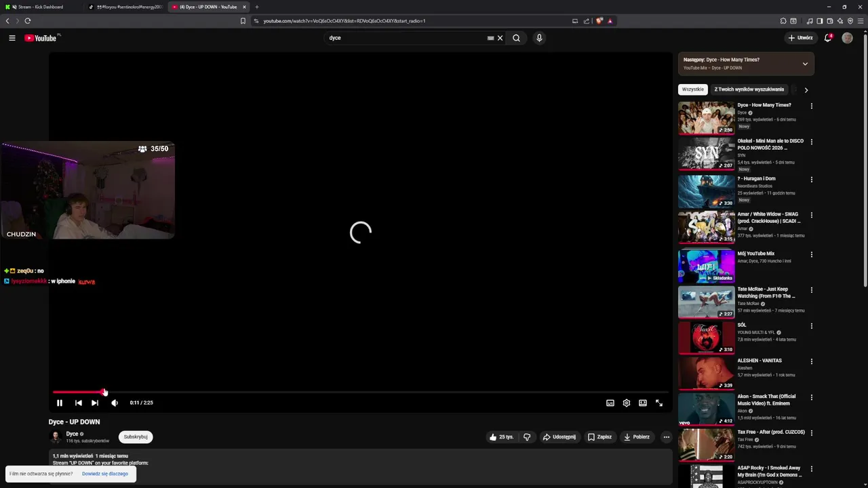This screenshot has height=488, width=868.
Task: Open options for Okekel - Mini Man video
Action: tap(811, 142)
